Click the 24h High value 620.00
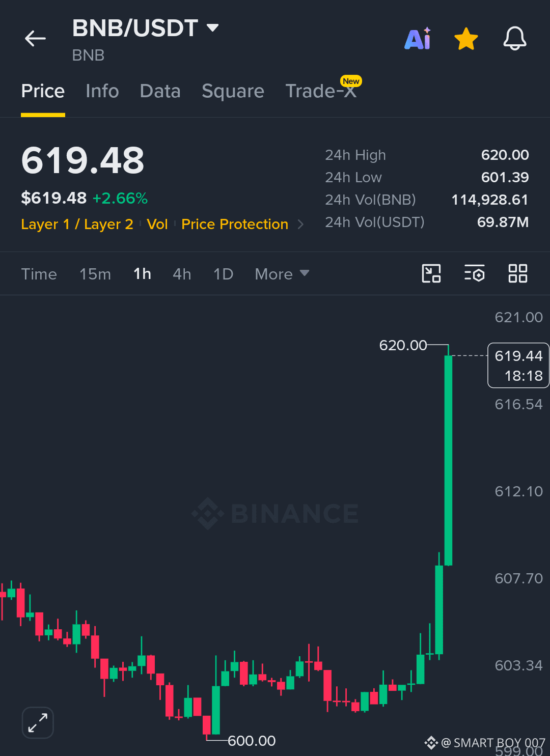This screenshot has width=550, height=756. [x=505, y=155]
